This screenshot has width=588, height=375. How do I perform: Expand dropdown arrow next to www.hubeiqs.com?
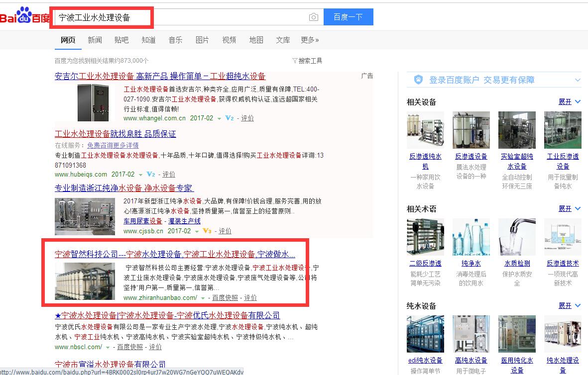point(140,175)
